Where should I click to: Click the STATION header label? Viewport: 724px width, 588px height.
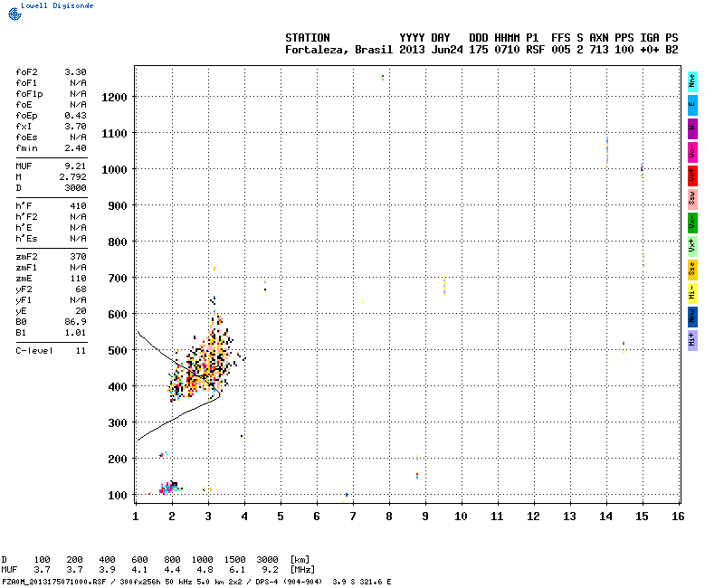click(x=308, y=38)
